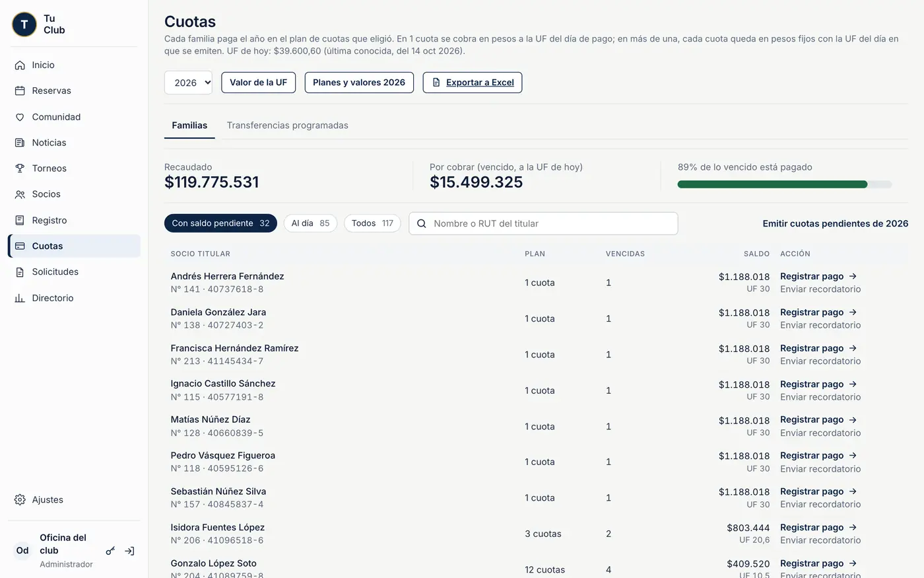
Task: Click the 3 cuotas plan of Isidora Fuentes
Action: (x=543, y=534)
